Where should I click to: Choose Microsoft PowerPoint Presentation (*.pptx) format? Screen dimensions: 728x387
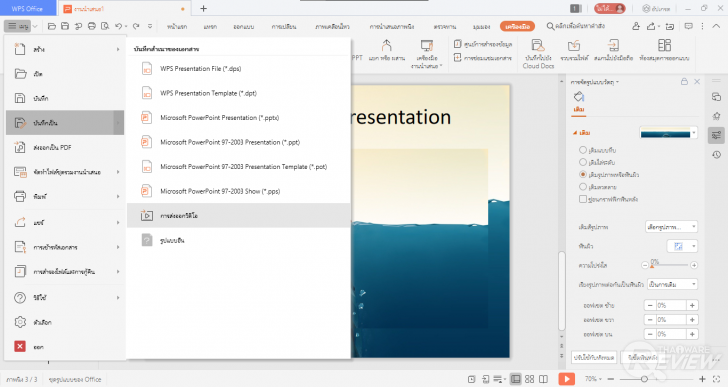239,117
